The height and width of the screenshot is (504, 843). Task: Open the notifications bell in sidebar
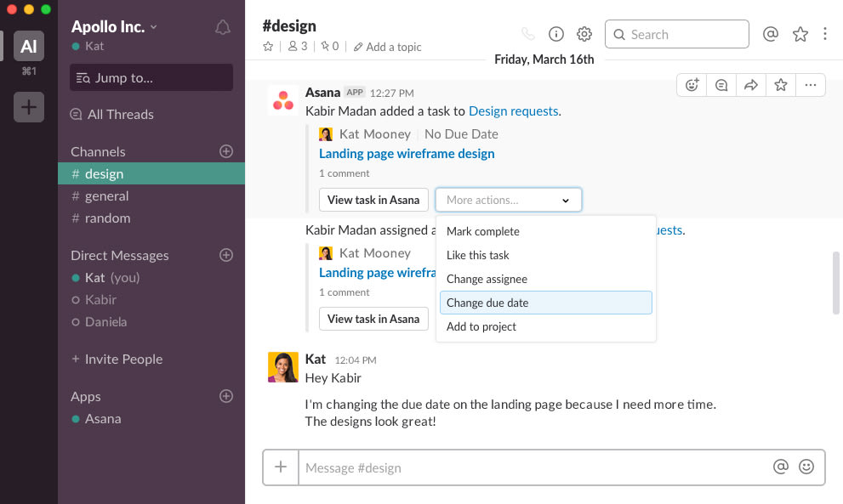(223, 27)
